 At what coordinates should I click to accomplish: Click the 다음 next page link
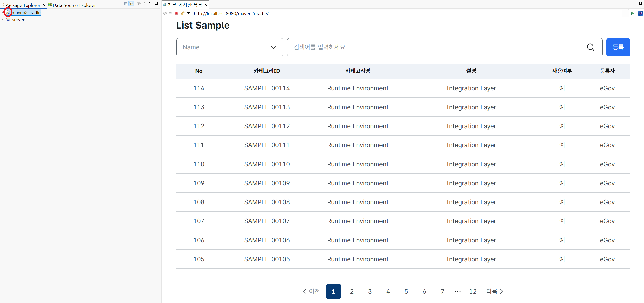click(x=494, y=291)
